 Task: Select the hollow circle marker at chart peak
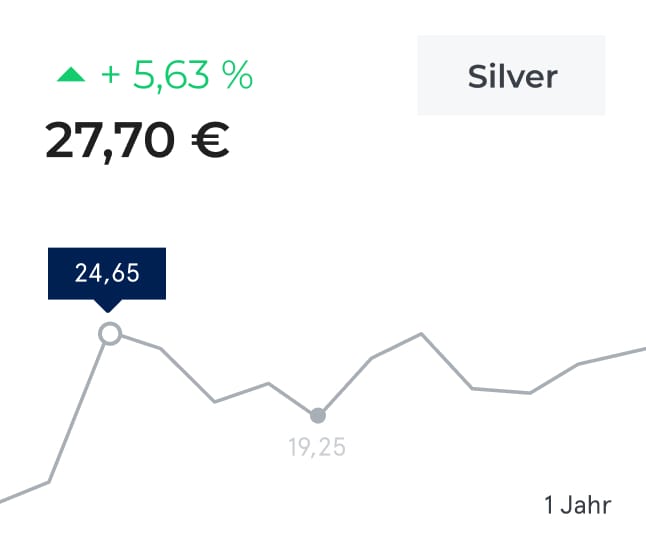[x=110, y=334]
